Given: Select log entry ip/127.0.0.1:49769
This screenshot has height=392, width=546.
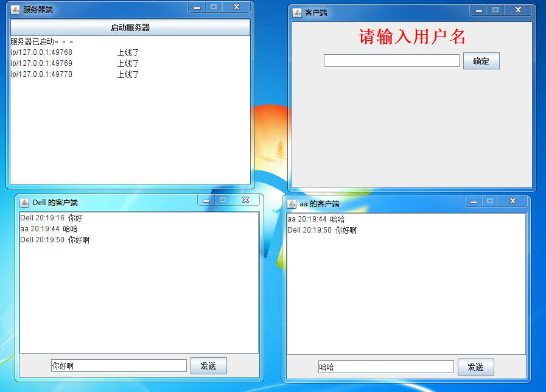Looking at the screenshot, I should pyautogui.click(x=41, y=63).
